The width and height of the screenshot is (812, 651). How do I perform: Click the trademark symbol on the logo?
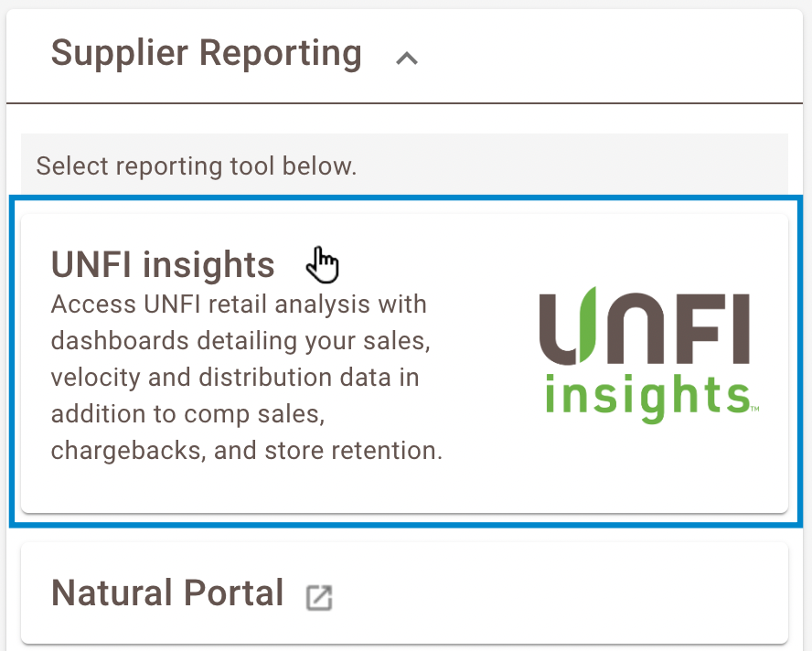point(754,408)
